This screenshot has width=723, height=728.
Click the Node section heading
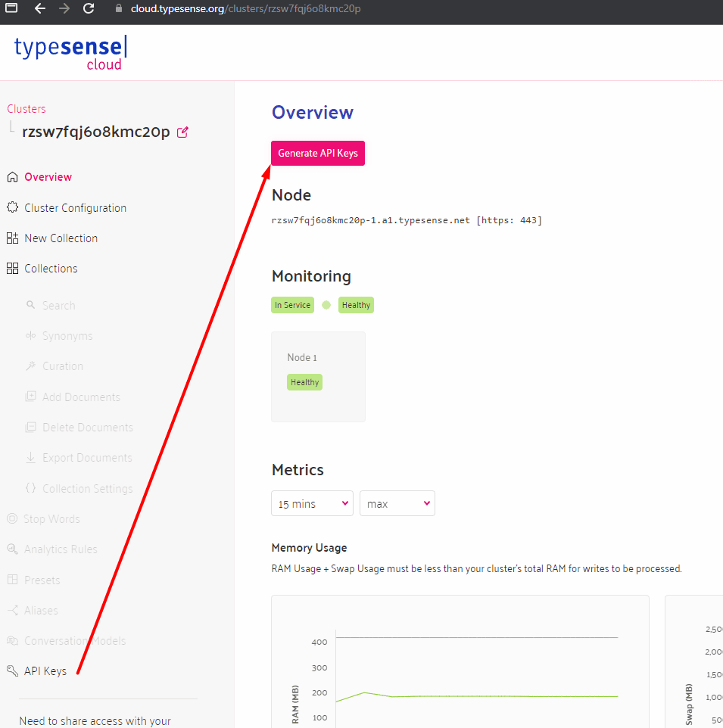click(291, 195)
